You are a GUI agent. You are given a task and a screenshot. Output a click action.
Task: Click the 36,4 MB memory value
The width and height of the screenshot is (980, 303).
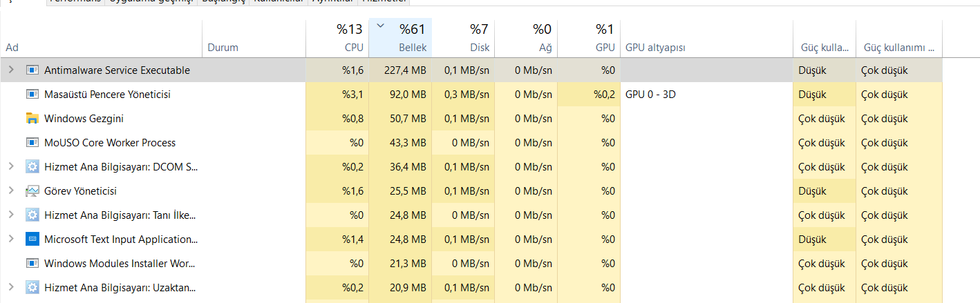tap(408, 167)
